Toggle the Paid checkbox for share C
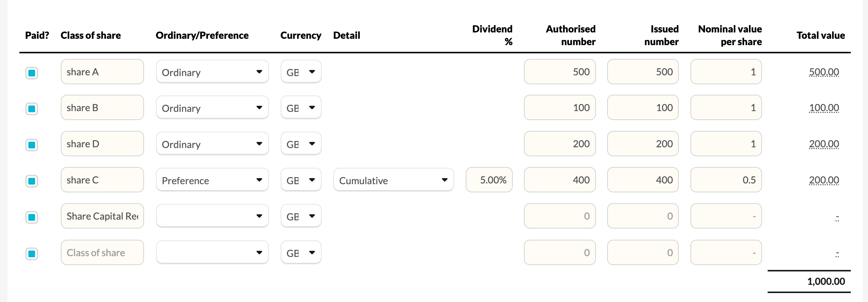The height and width of the screenshot is (302, 868). 32,181
